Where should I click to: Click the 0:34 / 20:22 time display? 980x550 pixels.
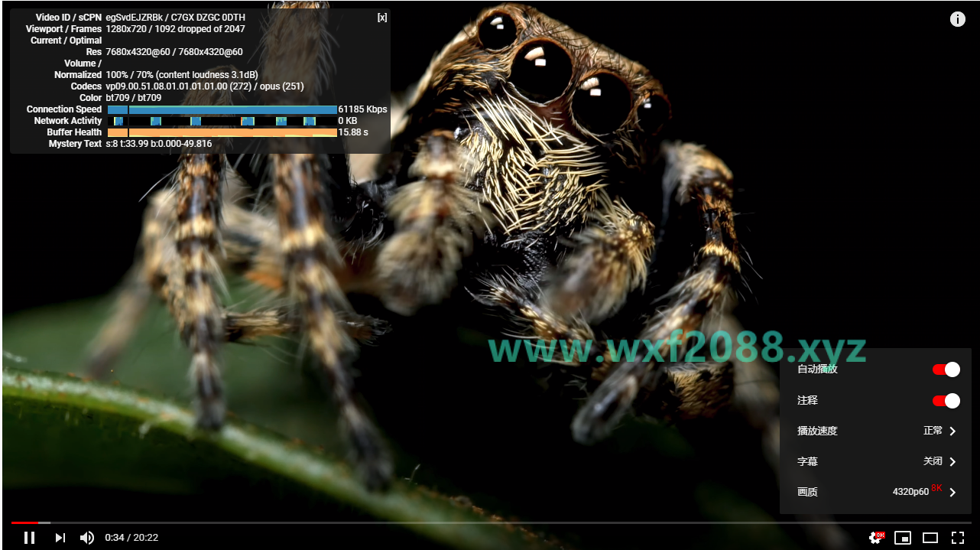pos(131,538)
